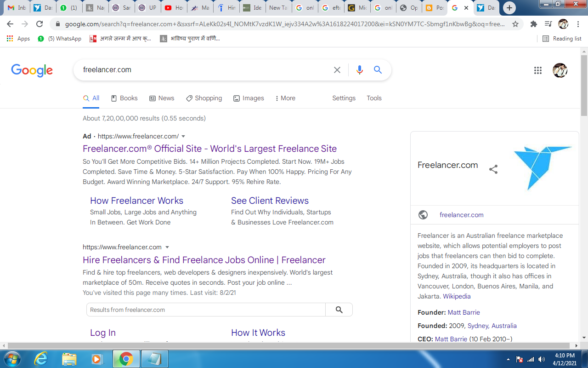Expand the ad URL dropdown arrow
The width and height of the screenshot is (588, 368).
coord(183,137)
